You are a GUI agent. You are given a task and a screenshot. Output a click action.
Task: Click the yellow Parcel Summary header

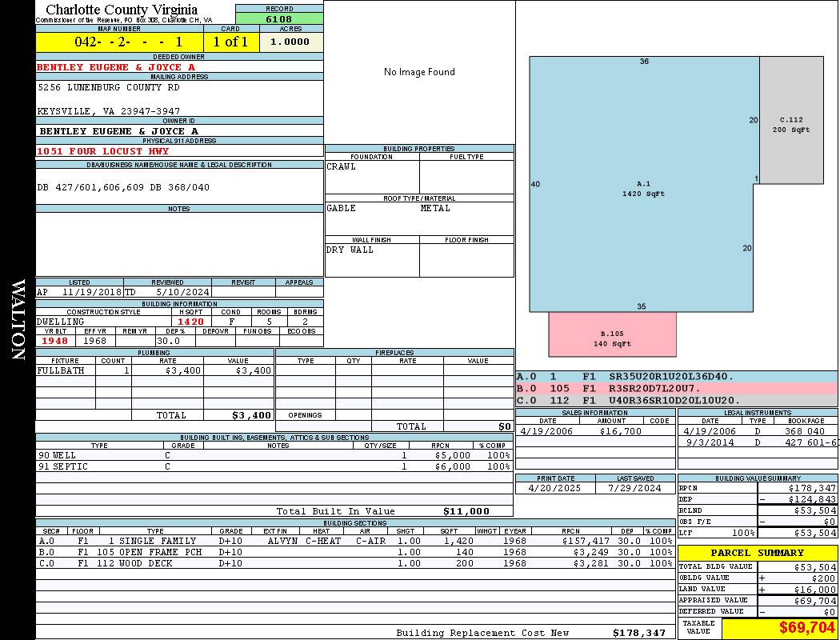[757, 553]
